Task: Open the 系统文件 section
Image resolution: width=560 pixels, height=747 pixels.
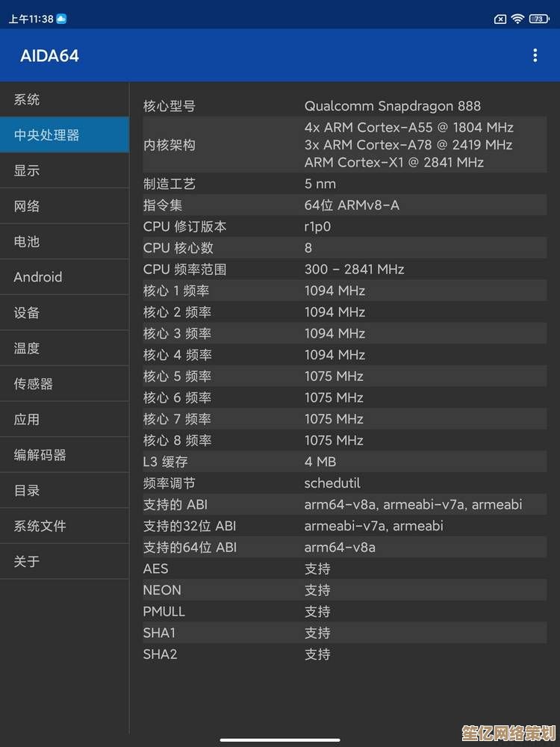Action: tap(64, 526)
